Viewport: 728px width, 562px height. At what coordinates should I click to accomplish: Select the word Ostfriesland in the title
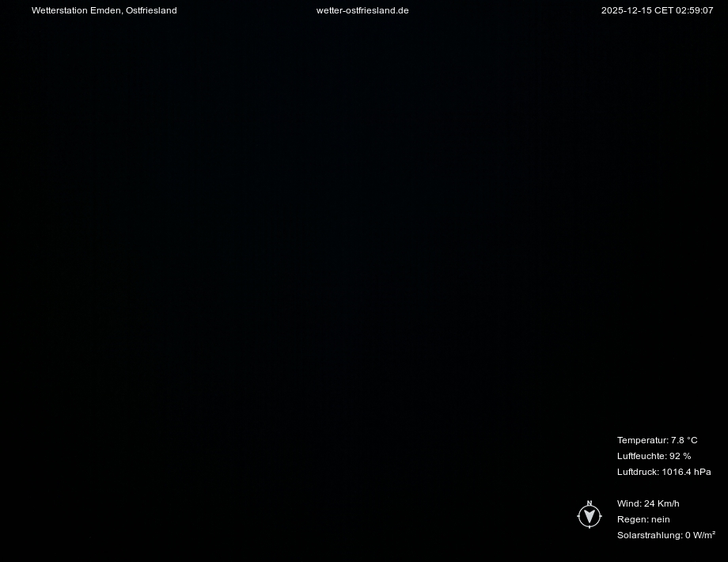[x=151, y=10]
